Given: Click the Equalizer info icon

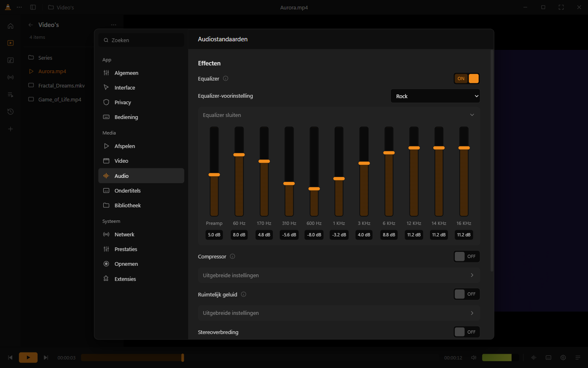Looking at the screenshot, I should [225, 79].
